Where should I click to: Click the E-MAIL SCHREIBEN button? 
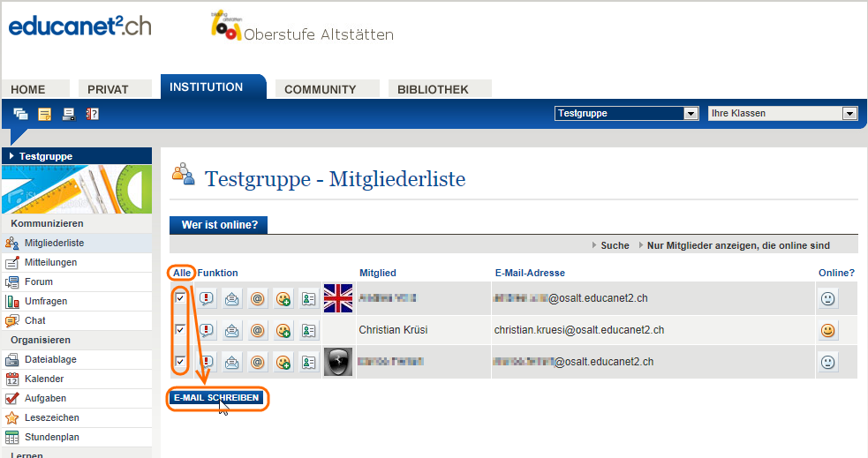(216, 398)
